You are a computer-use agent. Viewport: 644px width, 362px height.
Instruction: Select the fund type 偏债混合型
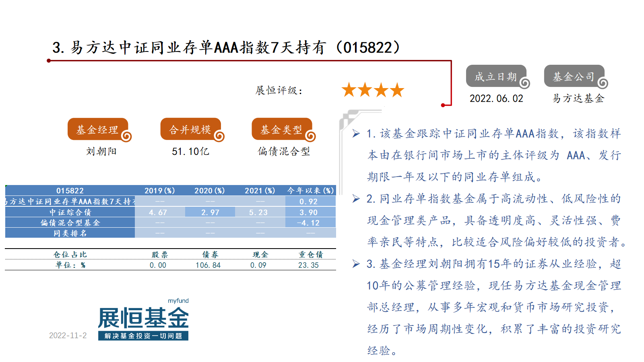(x=284, y=151)
